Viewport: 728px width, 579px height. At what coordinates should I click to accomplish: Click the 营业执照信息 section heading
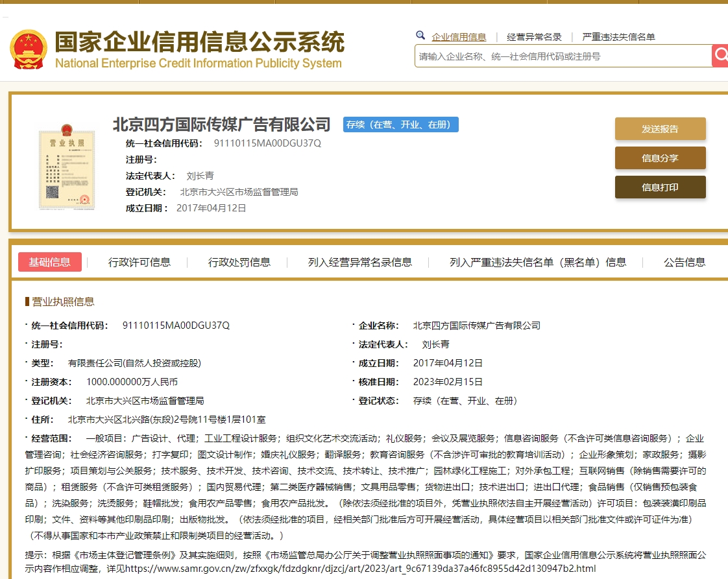[x=63, y=302]
